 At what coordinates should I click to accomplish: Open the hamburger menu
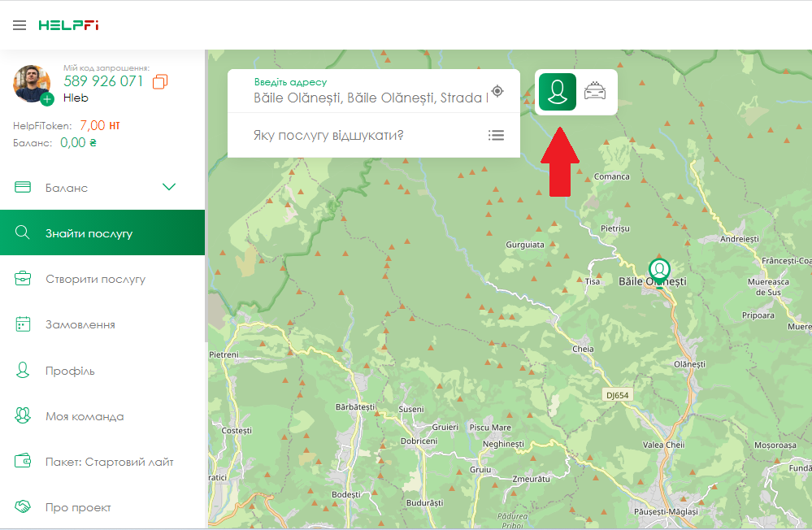click(20, 25)
